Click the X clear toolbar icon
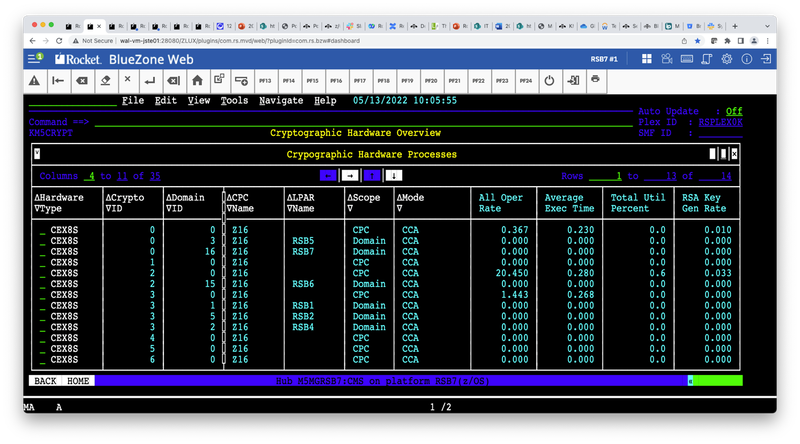The width and height of the screenshot is (800, 444). coord(128,80)
